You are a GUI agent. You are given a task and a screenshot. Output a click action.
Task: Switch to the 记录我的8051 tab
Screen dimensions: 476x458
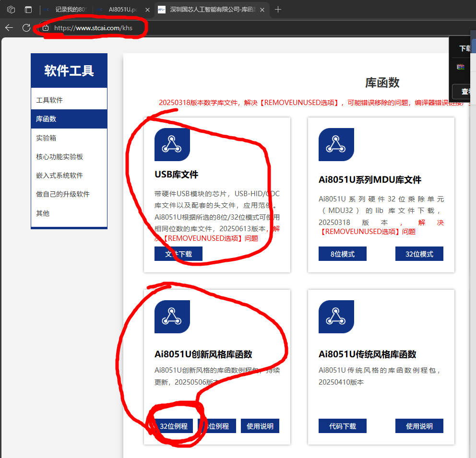click(x=66, y=10)
